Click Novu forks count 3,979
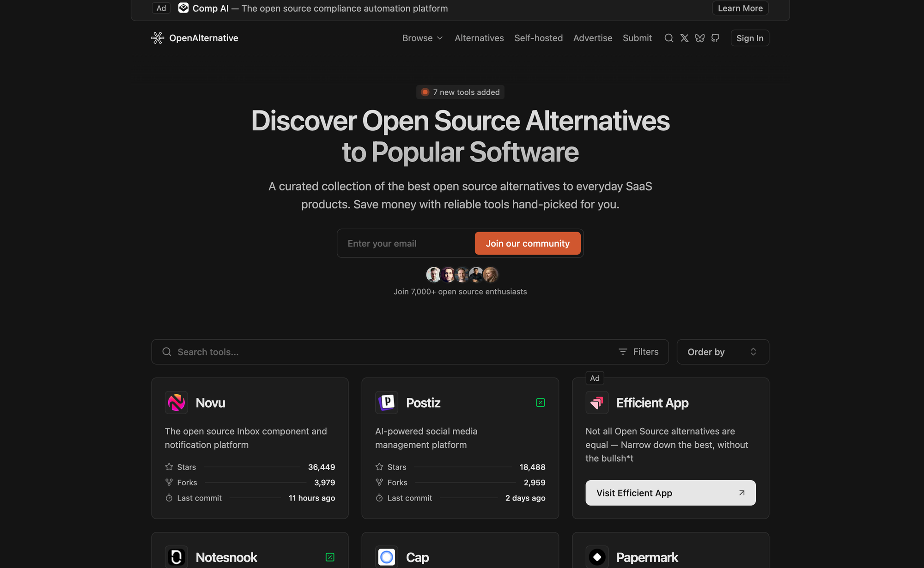This screenshot has width=924, height=568. click(x=324, y=482)
